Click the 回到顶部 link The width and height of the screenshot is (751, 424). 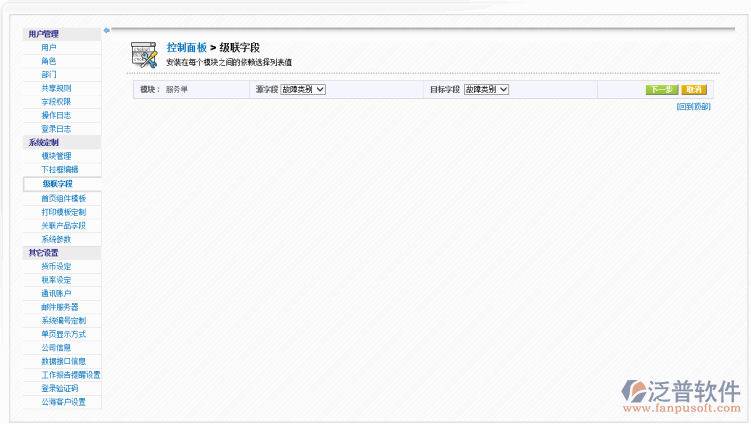click(x=693, y=106)
